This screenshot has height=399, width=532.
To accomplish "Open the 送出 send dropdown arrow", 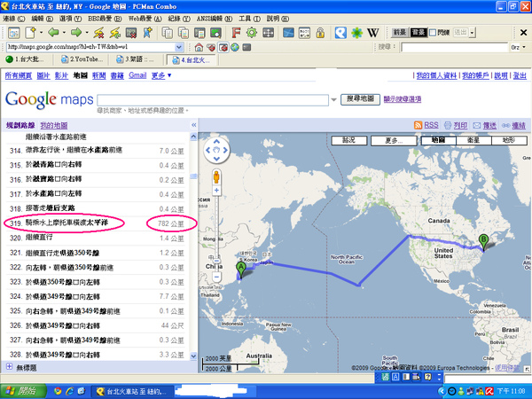I will (x=473, y=33).
